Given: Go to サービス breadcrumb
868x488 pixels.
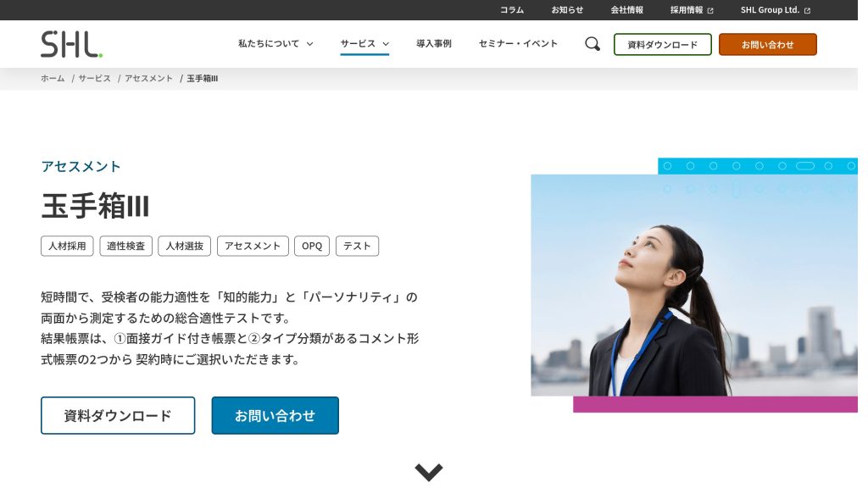Looking at the screenshot, I should point(94,79).
